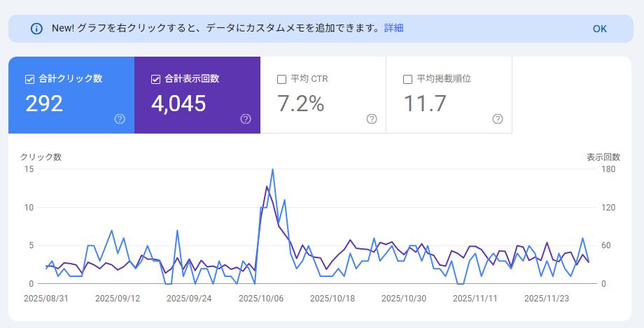The height and width of the screenshot is (328, 644).
Task: Click the purple impressions line peak
Action: (x=267, y=186)
